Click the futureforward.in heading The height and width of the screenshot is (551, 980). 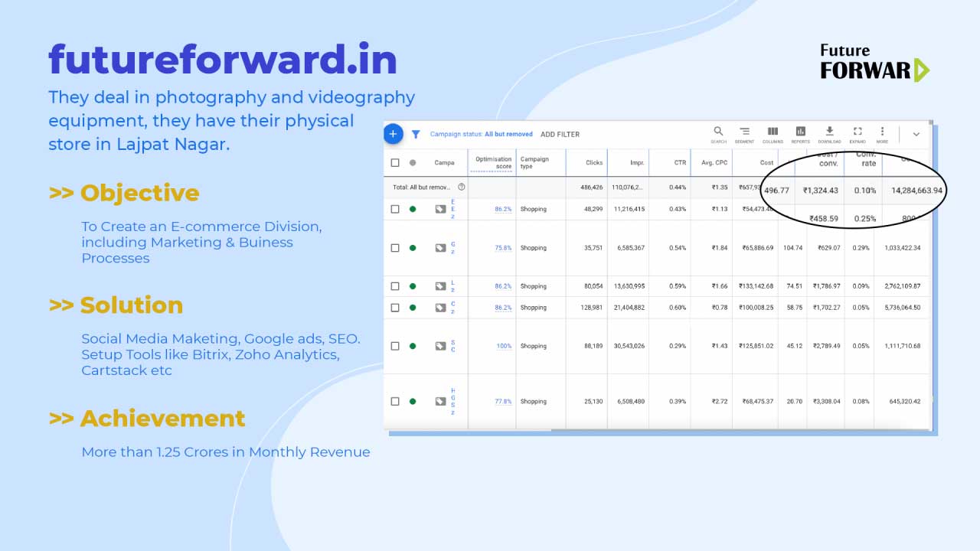point(223,60)
